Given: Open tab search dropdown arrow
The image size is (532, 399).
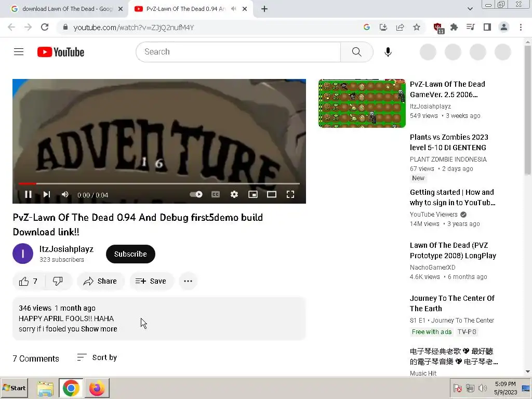Looking at the screenshot, I should click(x=470, y=9).
